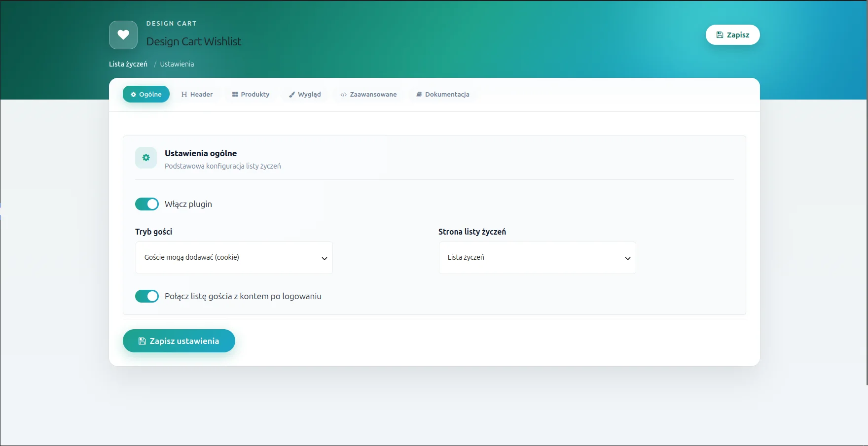The width and height of the screenshot is (868, 446).
Task: Click the H icon on Header tab
Action: [184, 95]
